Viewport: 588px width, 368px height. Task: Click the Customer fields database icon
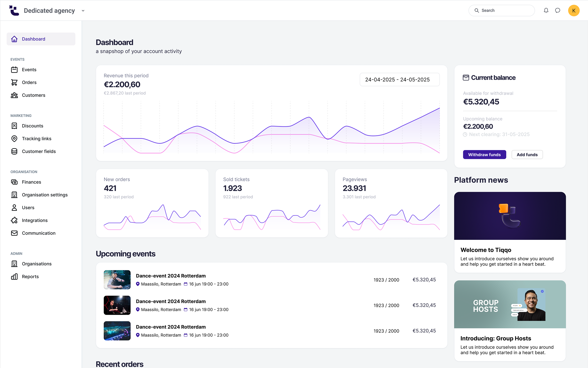(x=14, y=151)
